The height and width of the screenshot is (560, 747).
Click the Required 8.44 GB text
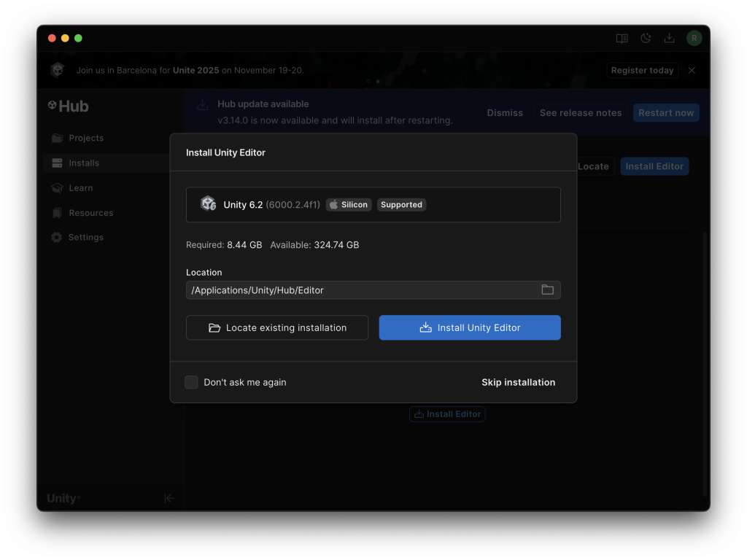(x=224, y=245)
